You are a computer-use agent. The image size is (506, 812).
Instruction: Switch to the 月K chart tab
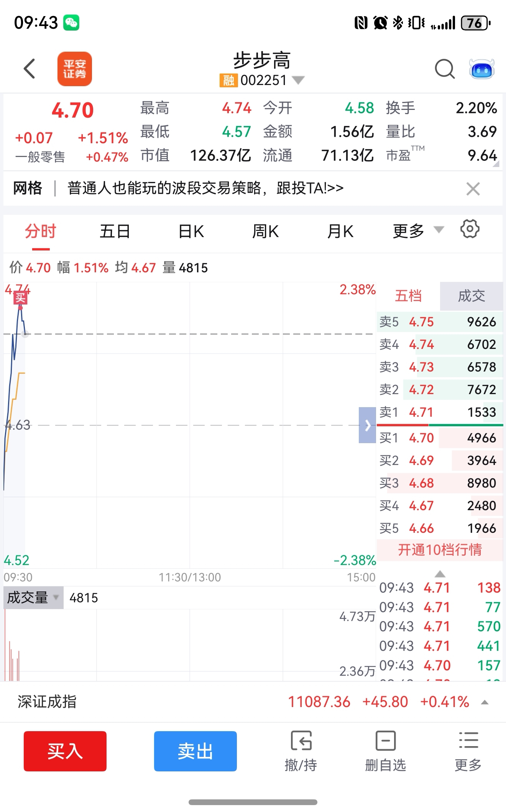tap(340, 231)
